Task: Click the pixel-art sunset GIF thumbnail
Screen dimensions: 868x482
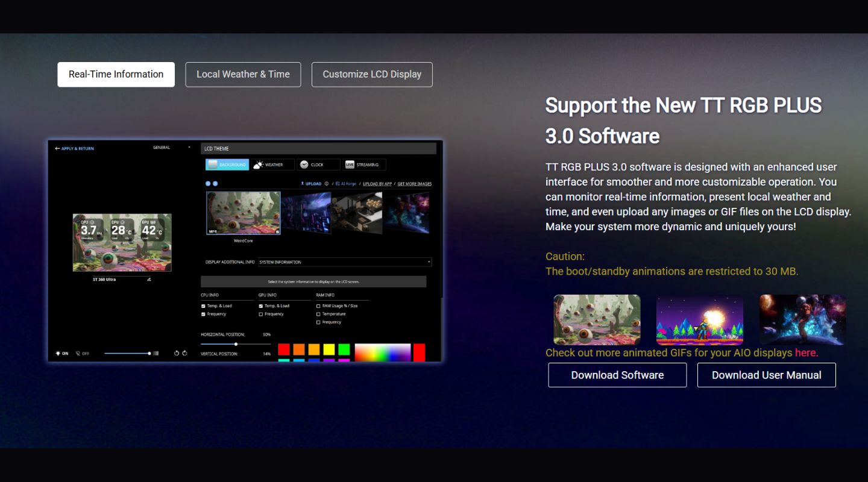Action: pos(700,320)
